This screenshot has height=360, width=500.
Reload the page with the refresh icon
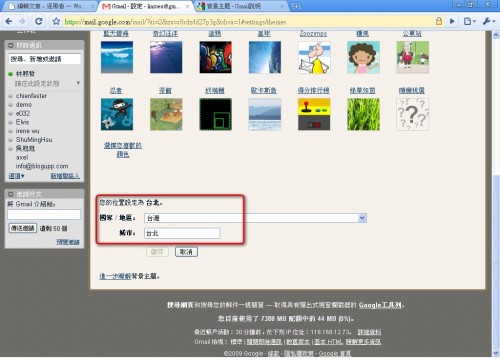[39, 22]
